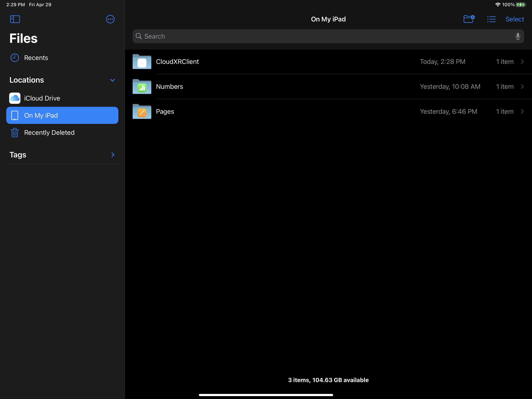
Task: Go to Recents in sidebar
Action: pos(36,58)
